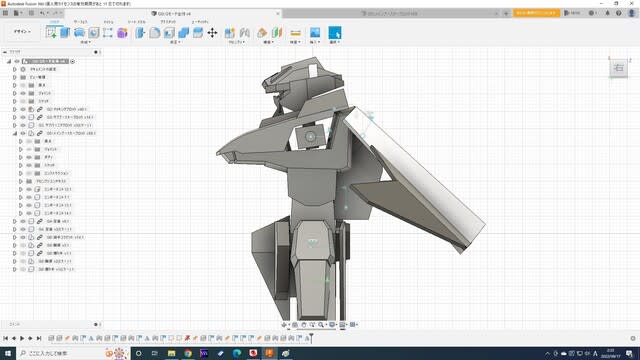Open the 修正 dropdown menu
The width and height of the screenshot is (640, 360).
(176, 42)
